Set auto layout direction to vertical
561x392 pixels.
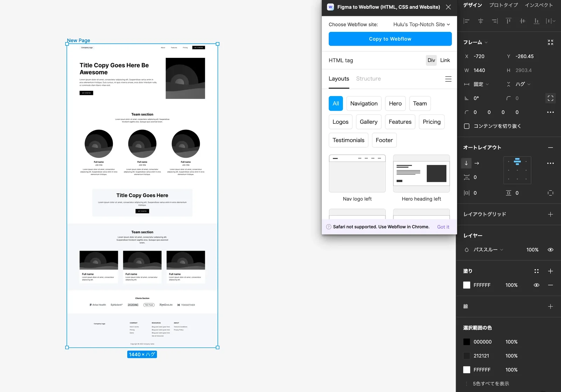466,163
